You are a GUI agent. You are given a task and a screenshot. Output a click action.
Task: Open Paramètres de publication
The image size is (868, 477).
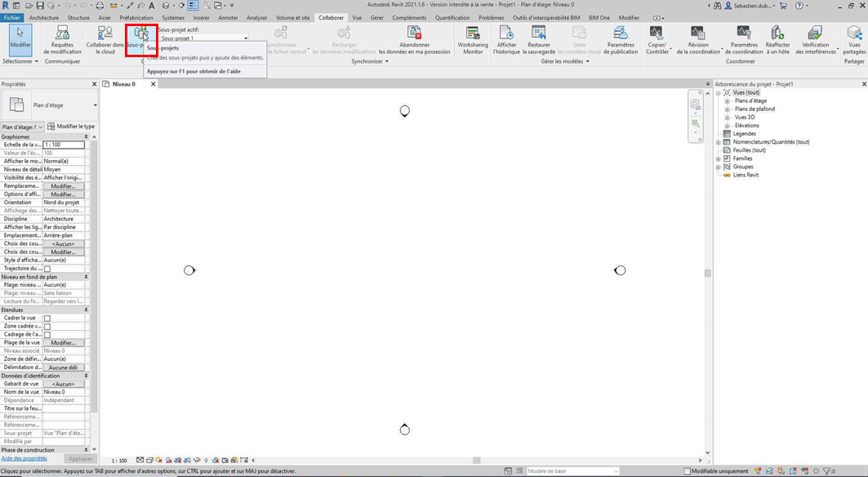coord(621,33)
